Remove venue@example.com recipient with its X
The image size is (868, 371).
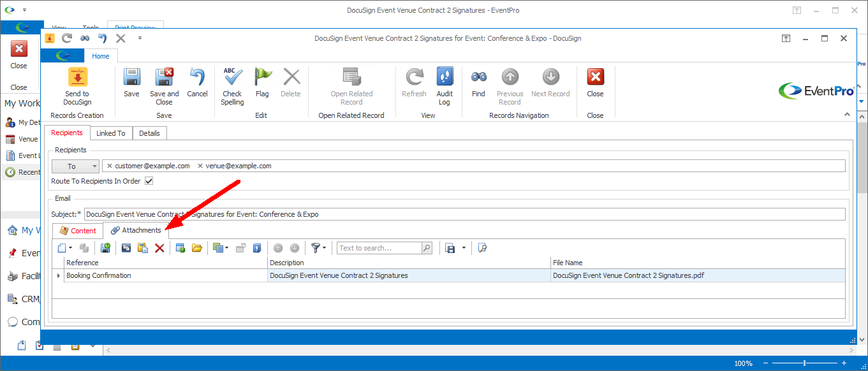coord(200,166)
